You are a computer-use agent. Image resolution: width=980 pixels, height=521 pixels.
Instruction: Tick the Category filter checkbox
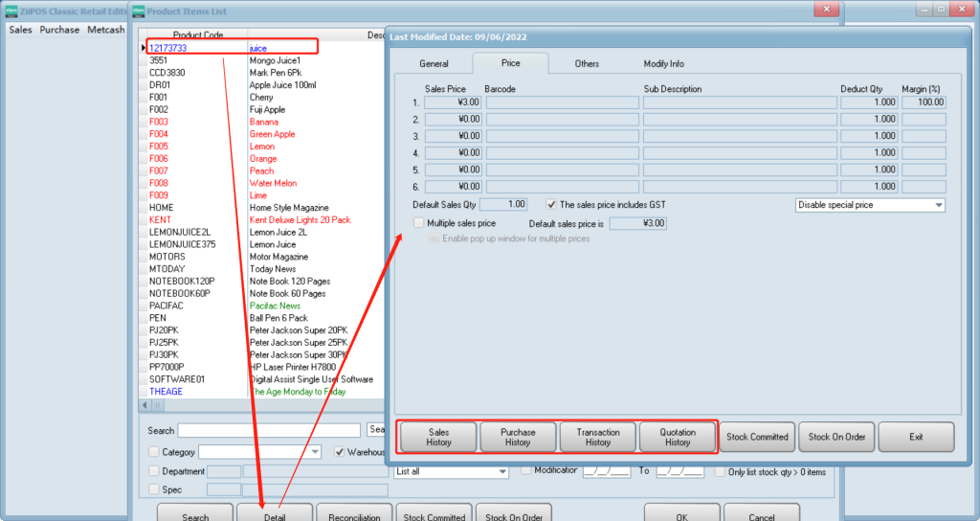coord(155,452)
